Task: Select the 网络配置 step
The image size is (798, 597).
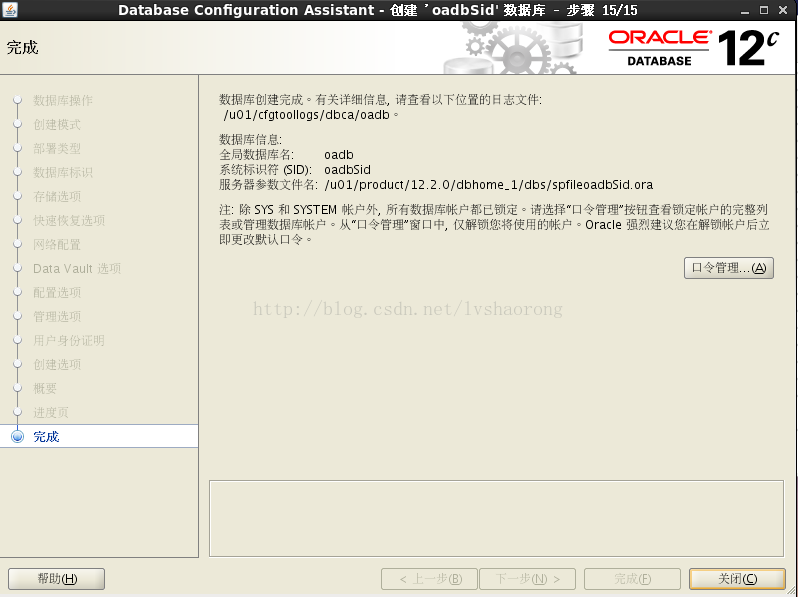Action: tap(56, 244)
